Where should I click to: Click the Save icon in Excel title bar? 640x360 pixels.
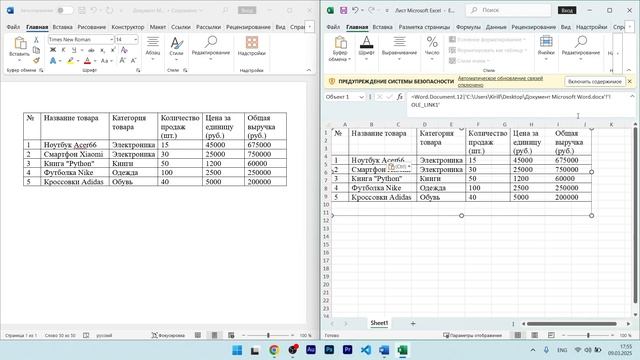pyautogui.click(x=343, y=10)
